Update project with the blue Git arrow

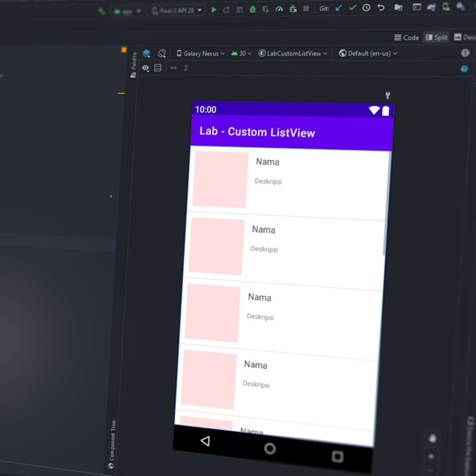[x=339, y=8]
